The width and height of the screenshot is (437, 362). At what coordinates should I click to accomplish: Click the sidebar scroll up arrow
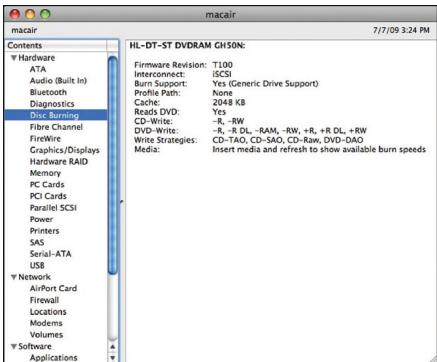tap(113, 347)
